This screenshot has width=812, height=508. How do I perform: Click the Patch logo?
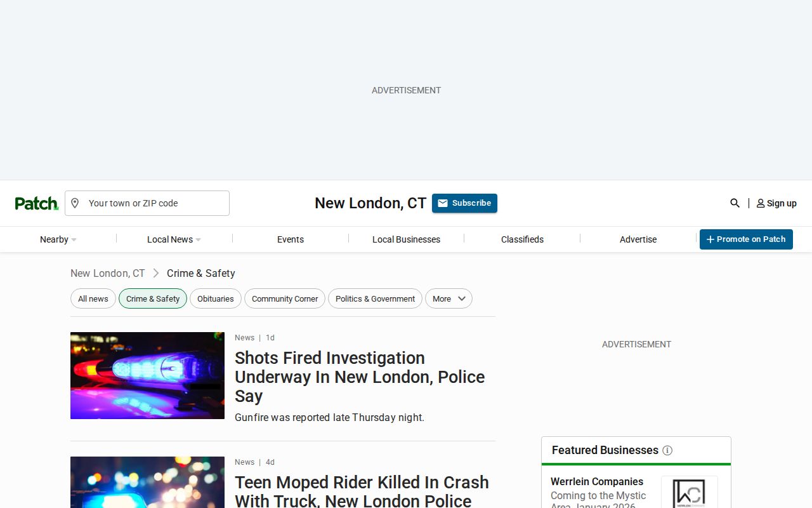(x=37, y=203)
